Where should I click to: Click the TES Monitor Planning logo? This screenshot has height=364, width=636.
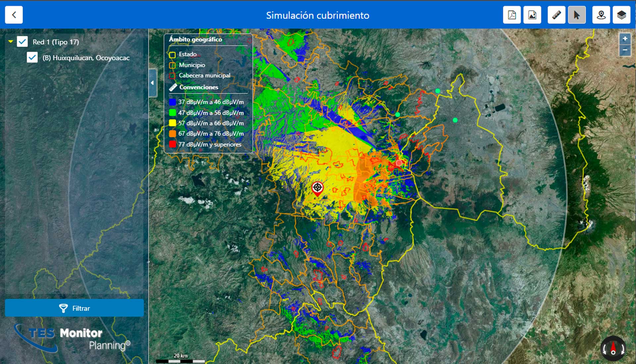[x=72, y=338]
